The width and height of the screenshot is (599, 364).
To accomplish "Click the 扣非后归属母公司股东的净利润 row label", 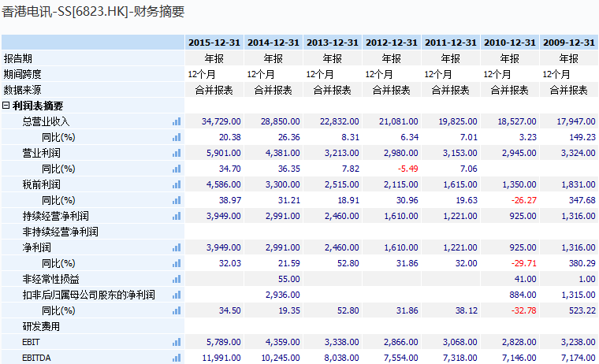I will 88,295.
